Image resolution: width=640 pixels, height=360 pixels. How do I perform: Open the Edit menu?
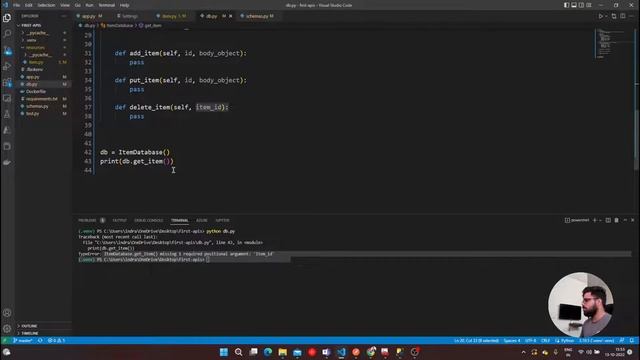tap(29, 5)
